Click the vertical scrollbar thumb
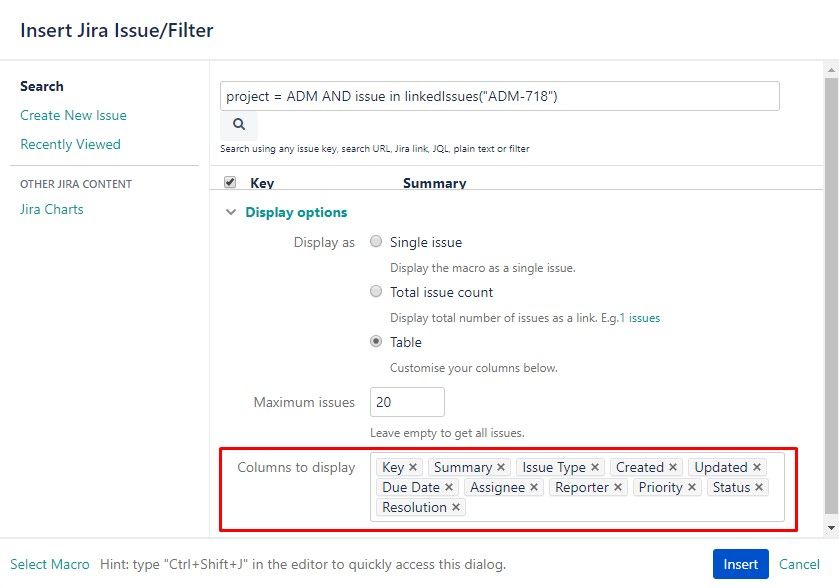This screenshot has width=839, height=588. pyautogui.click(x=831, y=294)
